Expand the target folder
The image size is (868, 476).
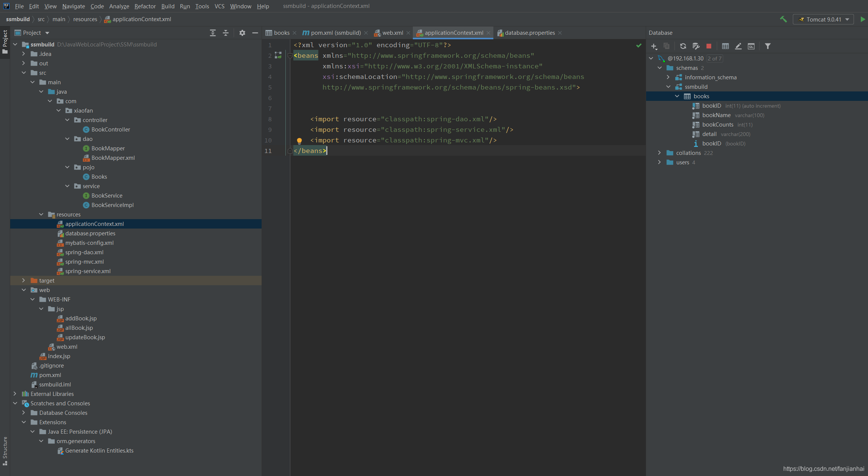click(x=23, y=280)
